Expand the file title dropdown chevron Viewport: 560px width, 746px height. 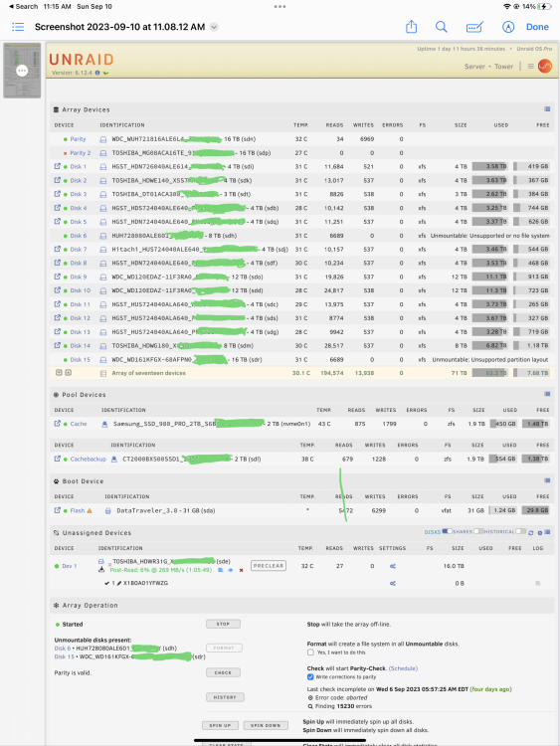click(x=214, y=27)
